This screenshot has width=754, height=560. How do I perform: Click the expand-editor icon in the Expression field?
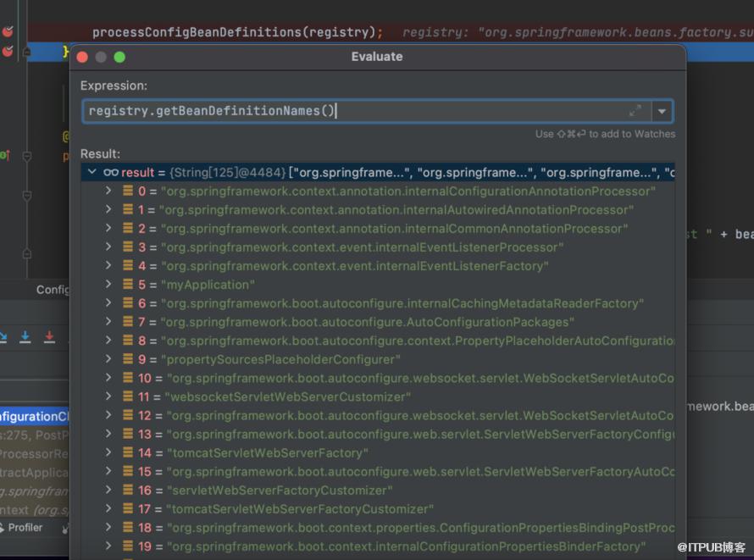coord(635,111)
